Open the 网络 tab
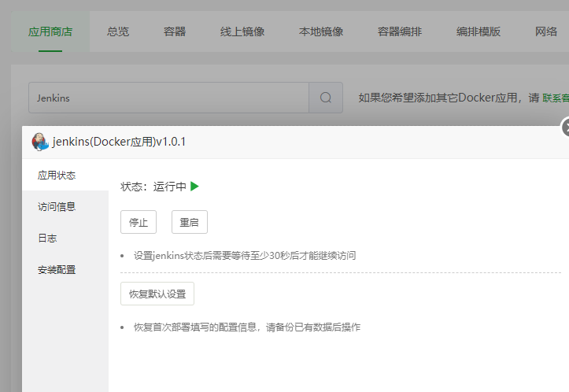The height and width of the screenshot is (392, 569). click(x=546, y=31)
